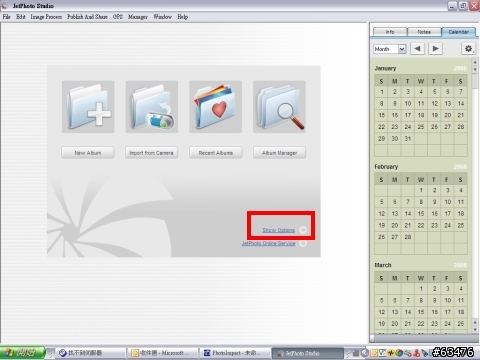Switch to the Notes tab
480x360 pixels.
coord(424,32)
